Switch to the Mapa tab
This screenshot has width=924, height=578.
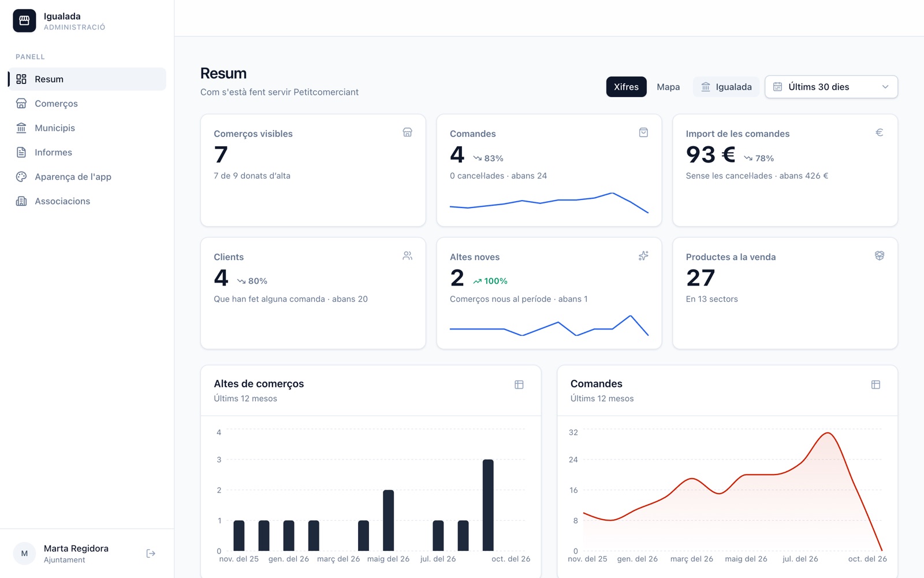(668, 87)
